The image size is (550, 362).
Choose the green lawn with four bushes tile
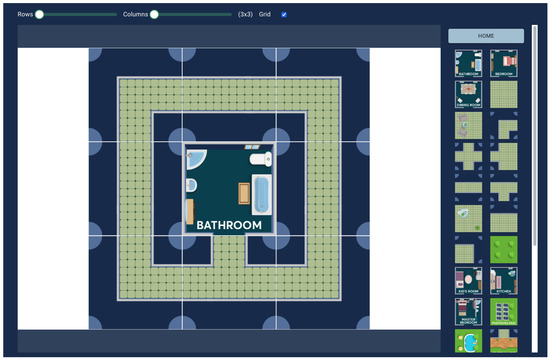tap(504, 249)
